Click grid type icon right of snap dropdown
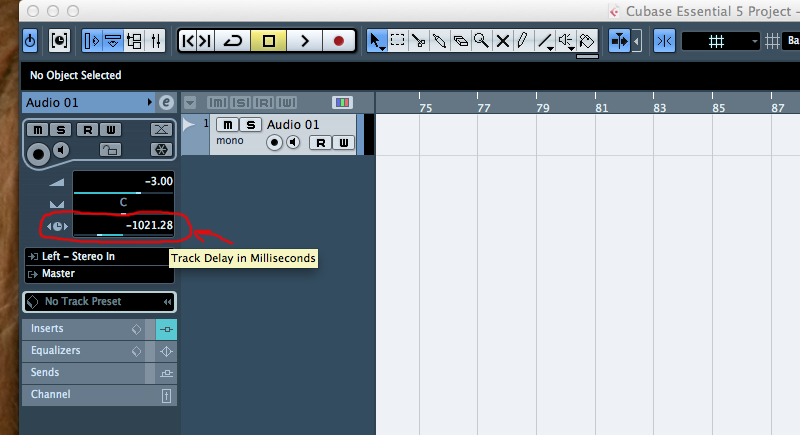The width and height of the screenshot is (800, 435). pyautogui.click(x=772, y=41)
